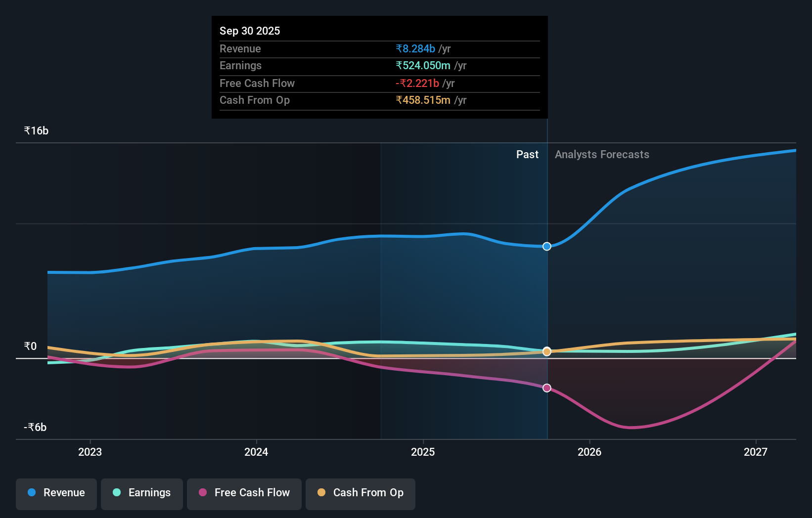Expand the Analysts Forecasts section
Viewport: 812px width, 518px height.
point(602,155)
